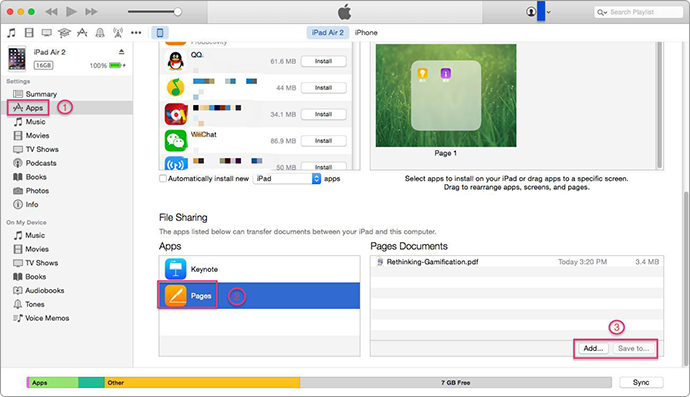The image size is (690, 397).
Task: Select Books under On My Device
Action: click(36, 276)
